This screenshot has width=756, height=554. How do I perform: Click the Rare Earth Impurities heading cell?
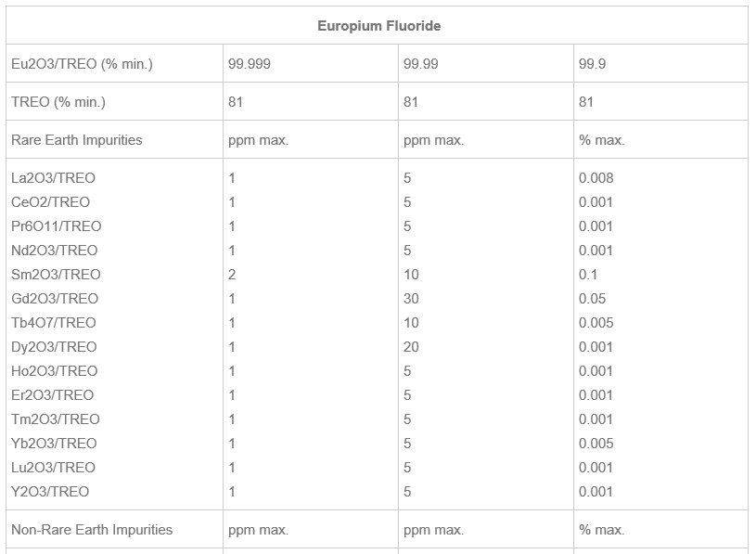[77, 140]
